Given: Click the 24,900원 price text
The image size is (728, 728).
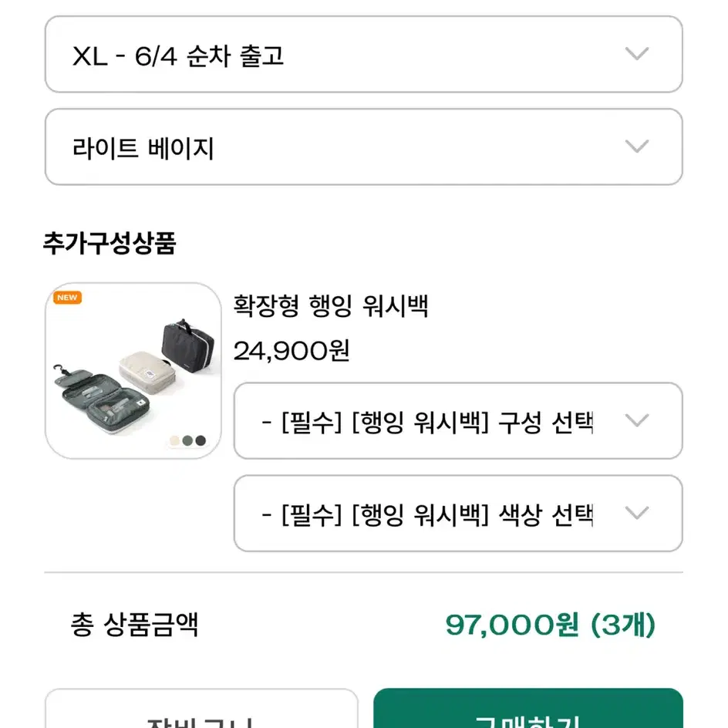Looking at the screenshot, I should tap(292, 351).
